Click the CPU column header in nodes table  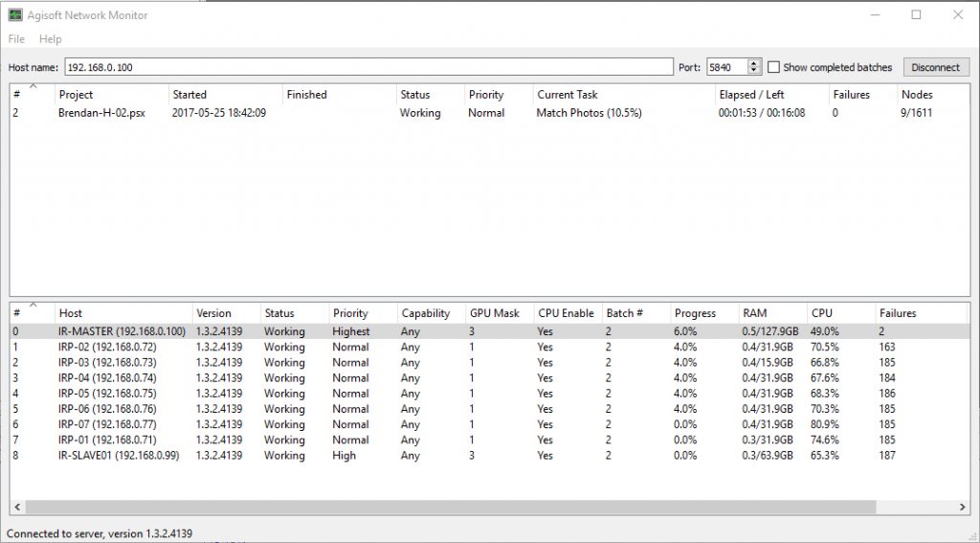click(x=840, y=313)
